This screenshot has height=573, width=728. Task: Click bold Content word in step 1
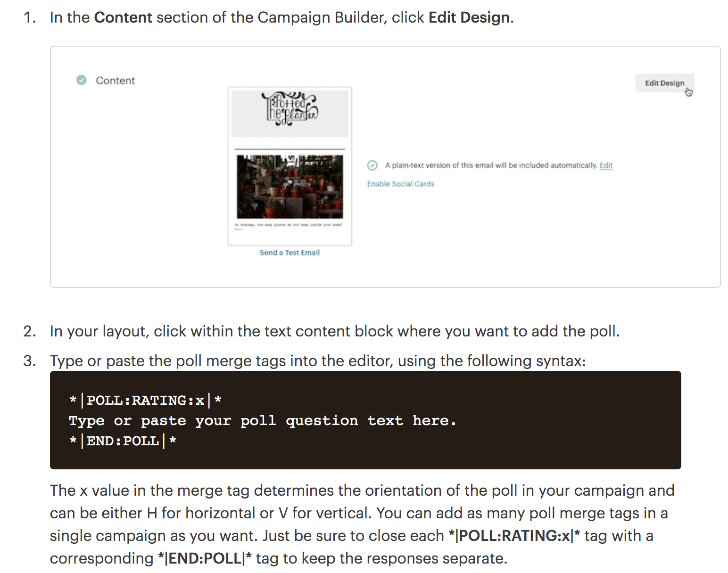tap(123, 17)
